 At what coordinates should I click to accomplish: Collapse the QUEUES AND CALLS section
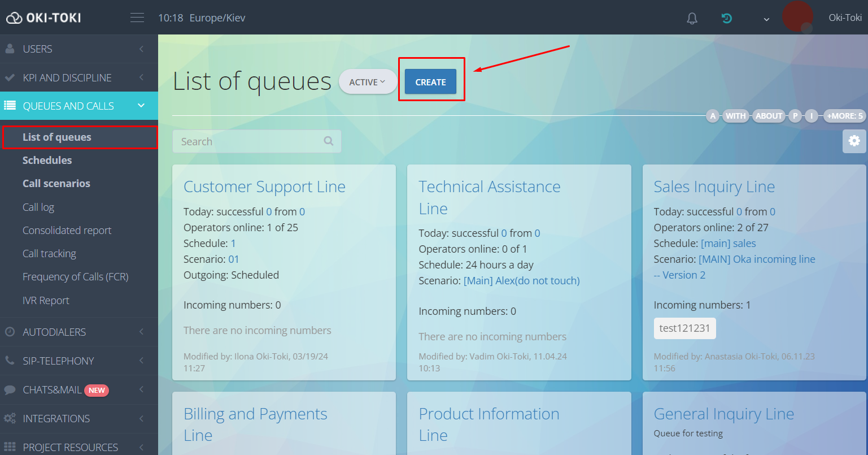pyautogui.click(x=79, y=106)
